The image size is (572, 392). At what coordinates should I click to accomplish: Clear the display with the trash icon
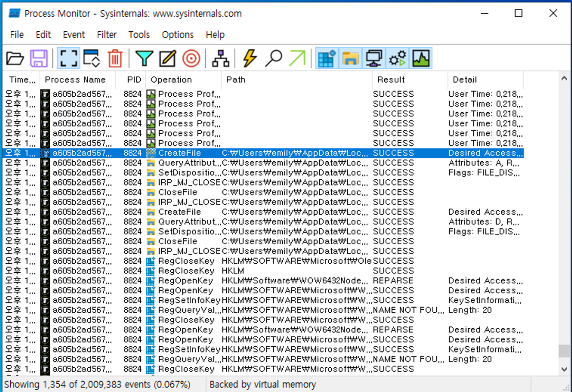click(x=115, y=58)
